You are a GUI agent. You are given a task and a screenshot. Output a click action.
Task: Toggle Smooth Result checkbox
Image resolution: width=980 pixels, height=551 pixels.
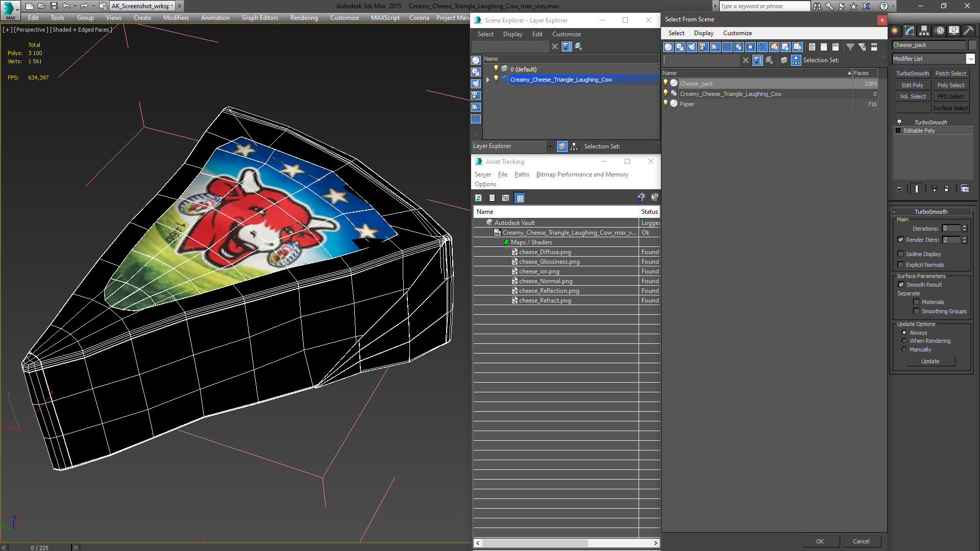[901, 285]
